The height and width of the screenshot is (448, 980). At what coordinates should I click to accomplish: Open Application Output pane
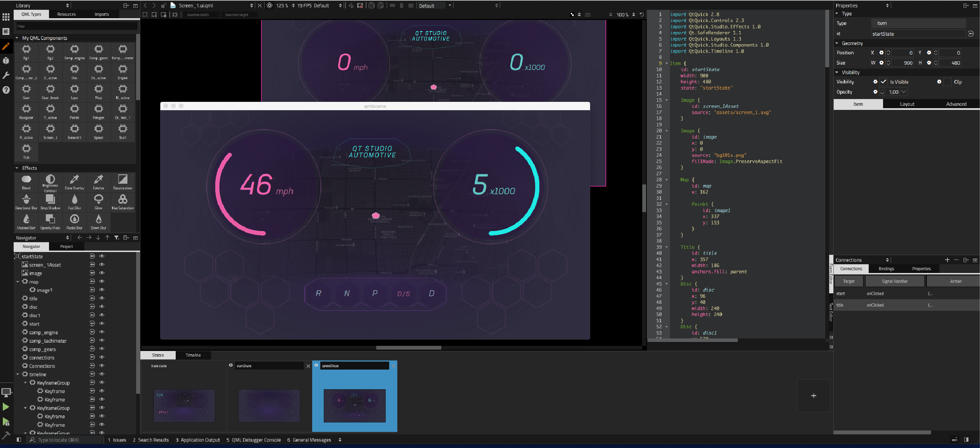[198, 440]
